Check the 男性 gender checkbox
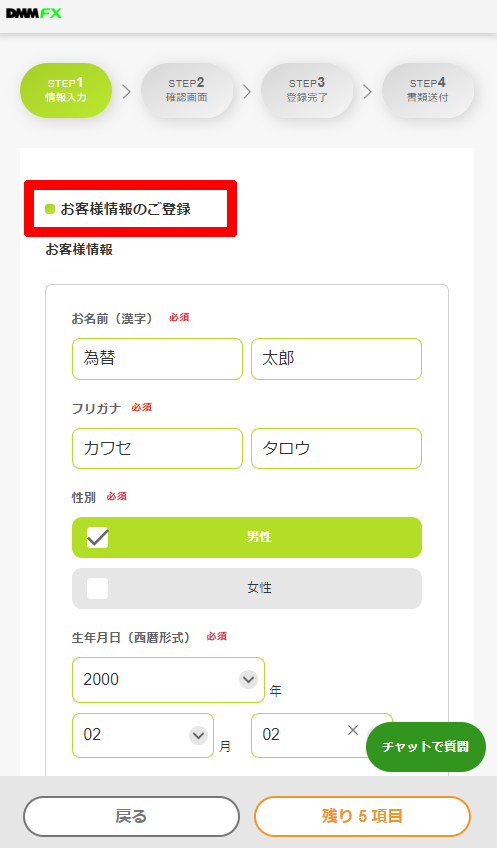The width and height of the screenshot is (497, 848). [97, 538]
